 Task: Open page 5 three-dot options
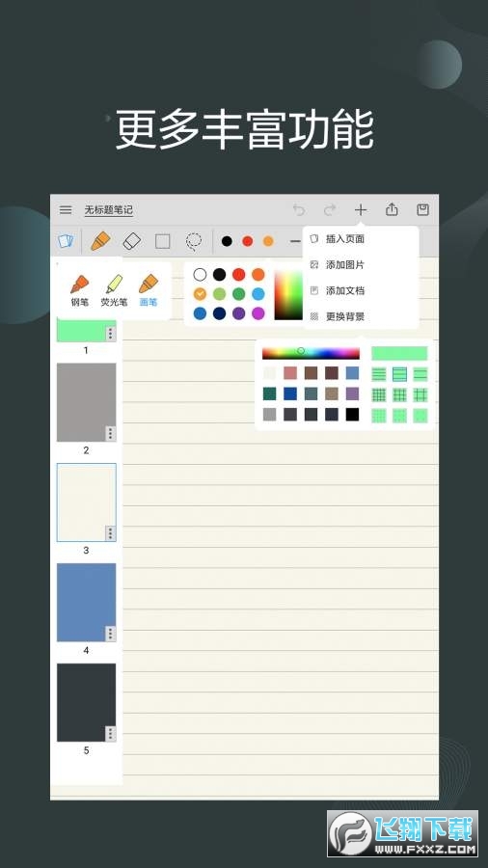tap(111, 734)
